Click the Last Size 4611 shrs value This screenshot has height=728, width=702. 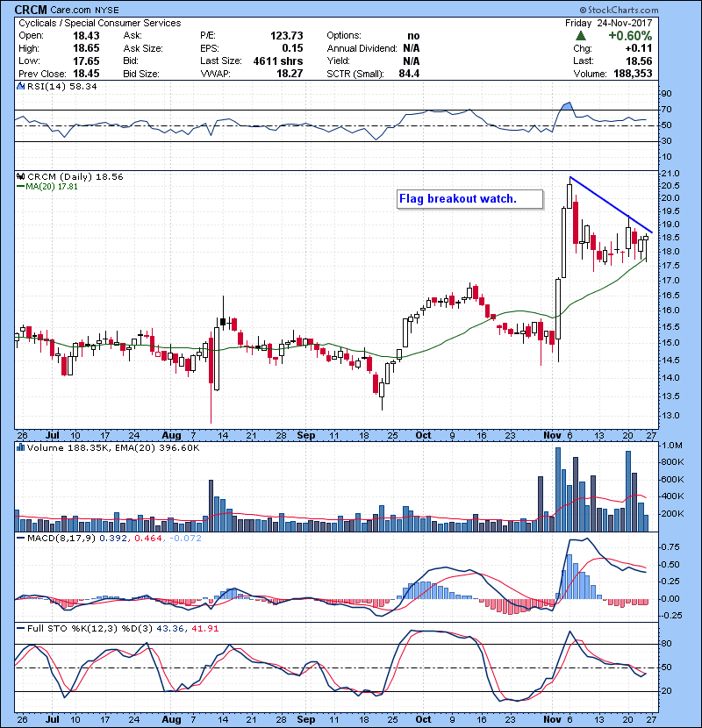point(278,61)
